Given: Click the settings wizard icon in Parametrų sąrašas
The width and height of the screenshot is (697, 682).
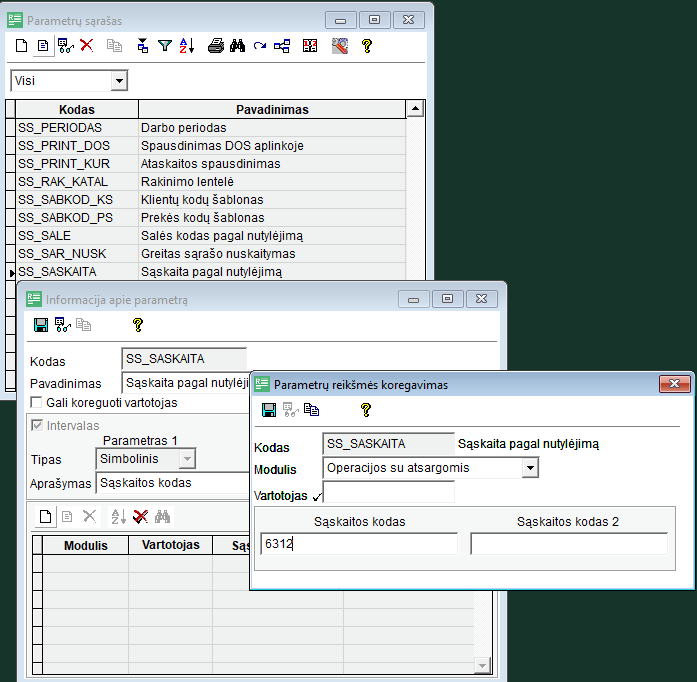Looking at the screenshot, I should [340, 45].
